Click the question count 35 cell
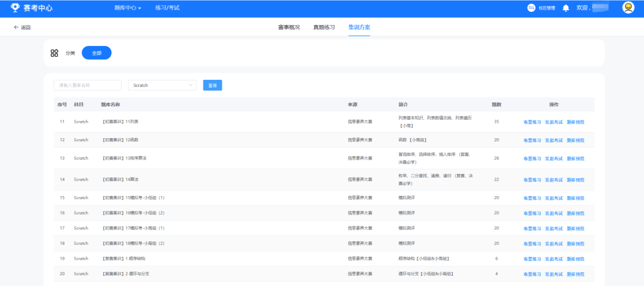This screenshot has height=286, width=644. pos(497,122)
